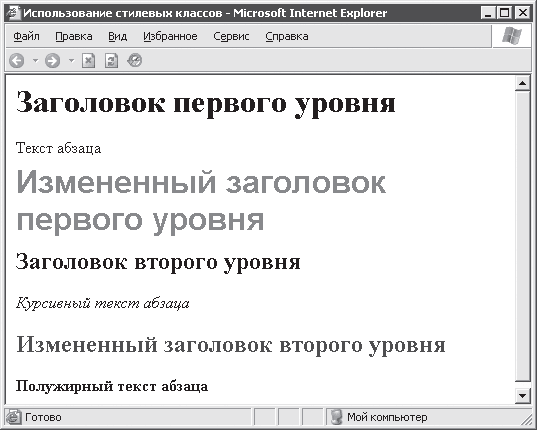Open the Справка menu
537x430 pixels.
tap(287, 36)
